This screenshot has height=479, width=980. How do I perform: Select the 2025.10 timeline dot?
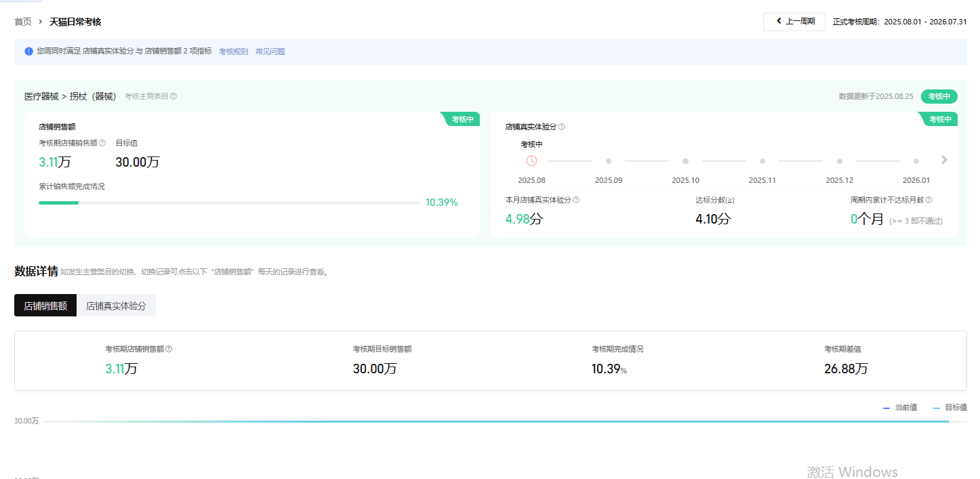(685, 161)
